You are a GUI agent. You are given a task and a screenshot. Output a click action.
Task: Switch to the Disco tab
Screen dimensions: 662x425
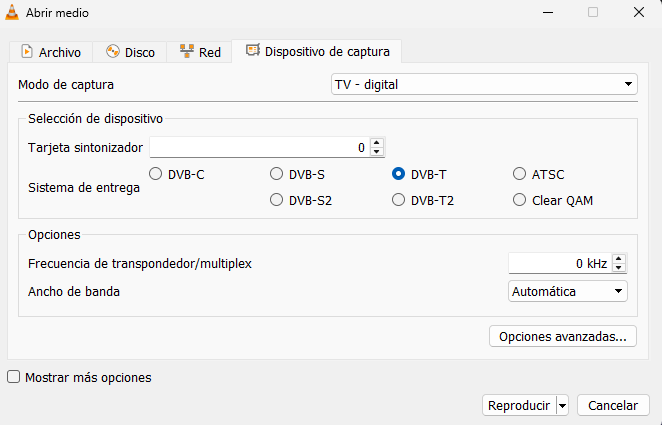129,52
